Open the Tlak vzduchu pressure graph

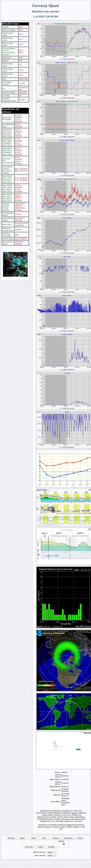coord(63,235)
